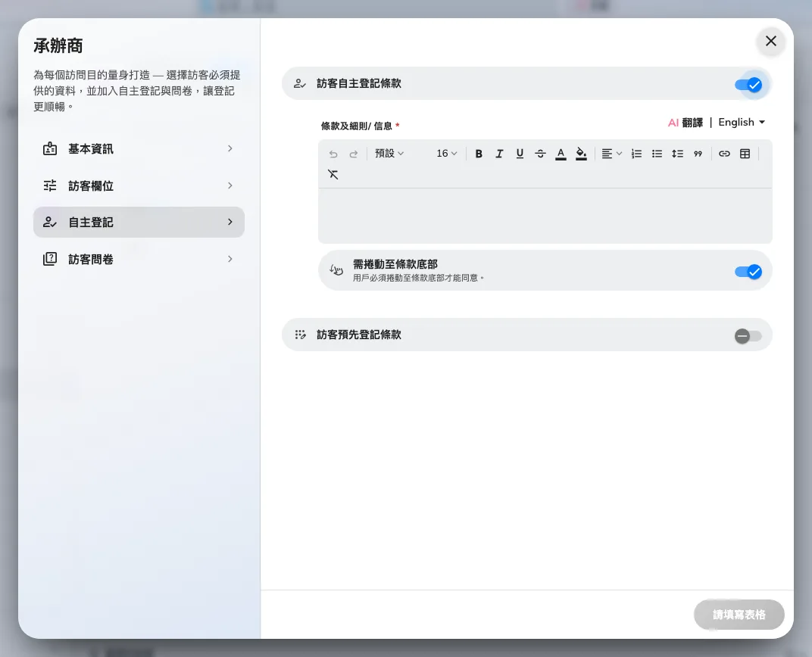Adjust line spacing
Screen dimensions: 812x657
click(x=677, y=154)
